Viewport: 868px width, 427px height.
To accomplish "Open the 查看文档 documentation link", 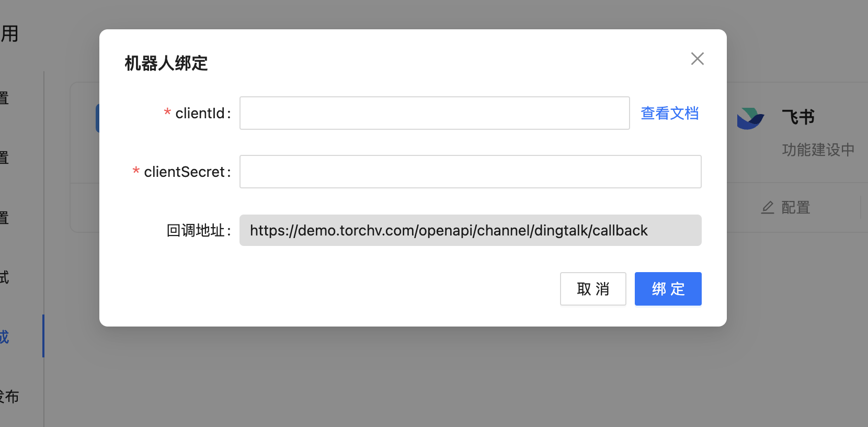I will click(670, 113).
